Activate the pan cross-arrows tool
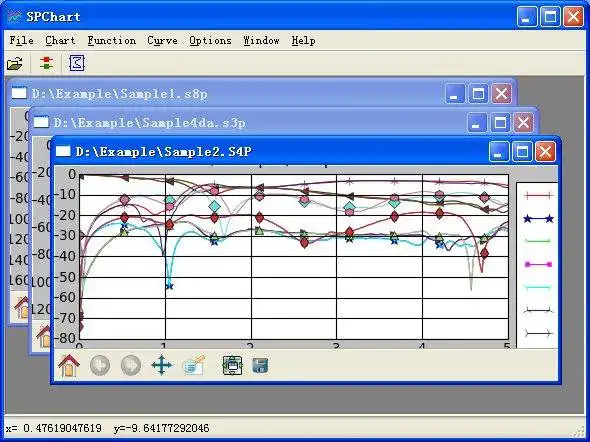 tap(162, 365)
